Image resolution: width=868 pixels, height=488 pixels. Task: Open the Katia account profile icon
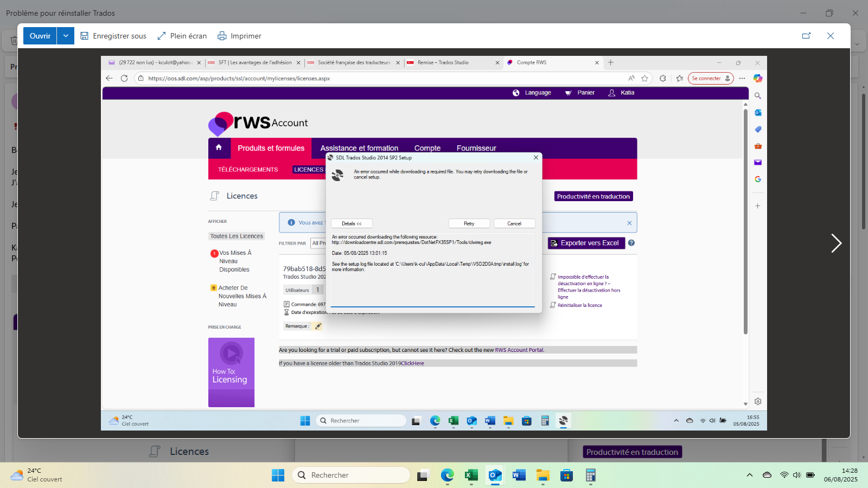(x=610, y=93)
